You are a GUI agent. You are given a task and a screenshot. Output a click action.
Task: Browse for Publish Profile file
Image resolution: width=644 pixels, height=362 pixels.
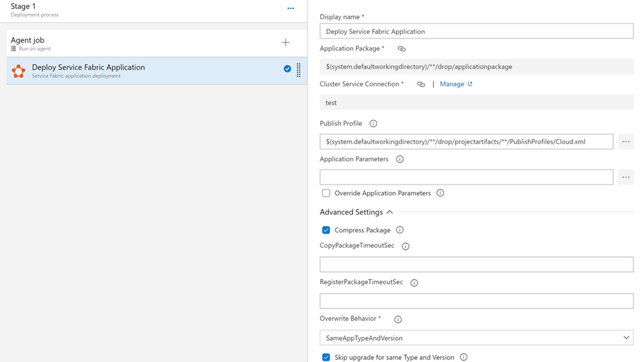pyautogui.click(x=626, y=142)
